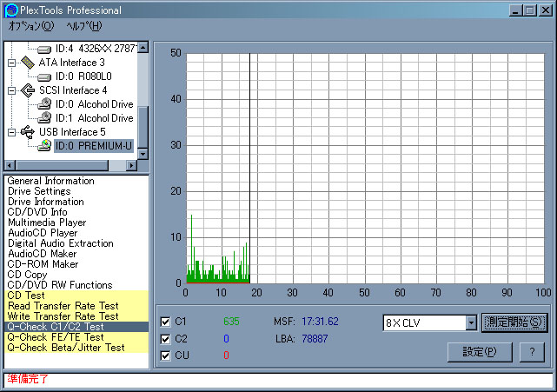This screenshot has height=392, width=557.
Task: Collapse the ATA Interface 3 node
Action: pos(11,63)
